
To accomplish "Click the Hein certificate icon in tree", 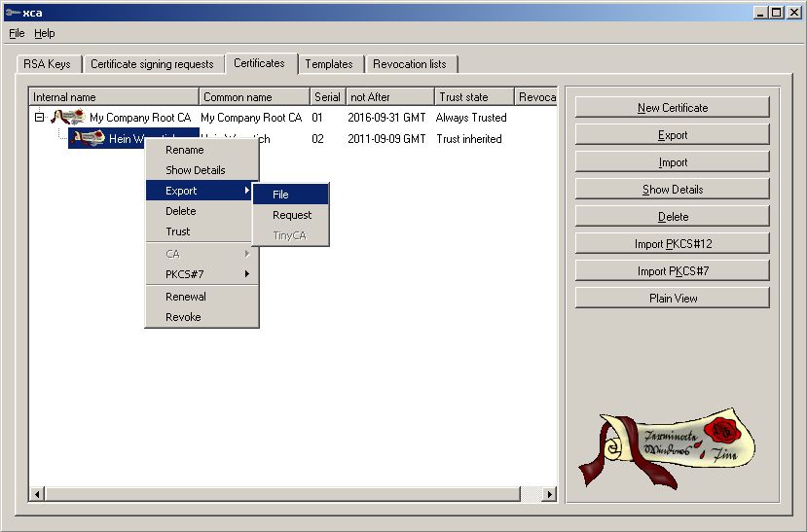I will [89, 139].
